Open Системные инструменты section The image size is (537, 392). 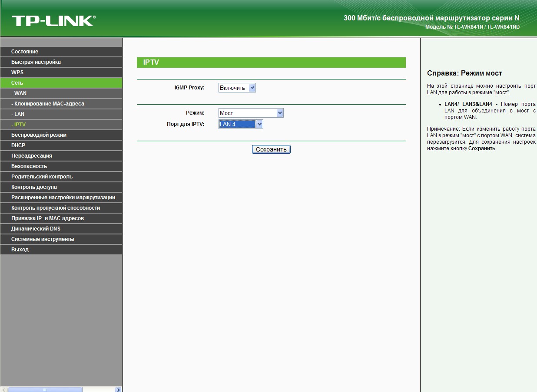[x=61, y=239]
